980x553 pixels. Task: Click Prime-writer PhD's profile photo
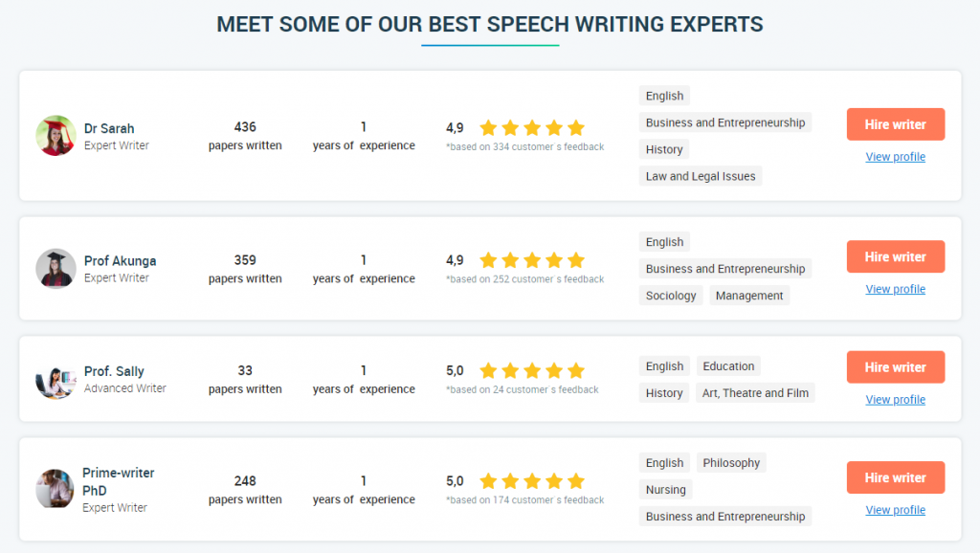[x=55, y=489]
